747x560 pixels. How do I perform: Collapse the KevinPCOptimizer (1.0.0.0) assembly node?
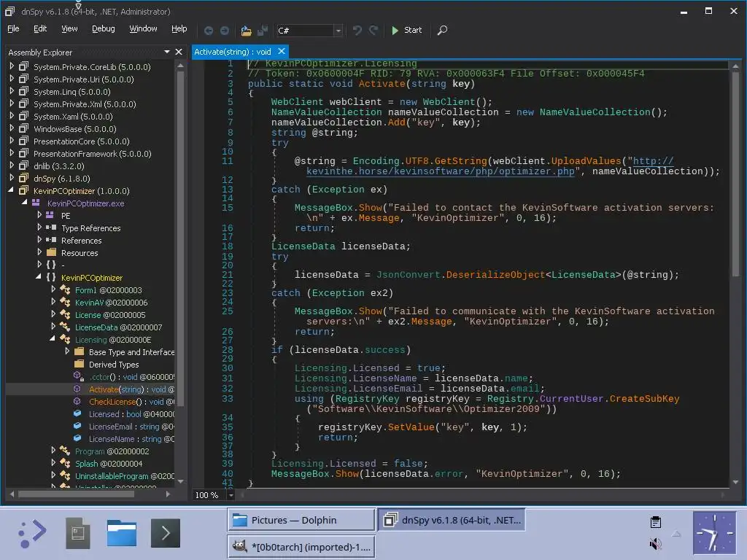tap(11, 190)
